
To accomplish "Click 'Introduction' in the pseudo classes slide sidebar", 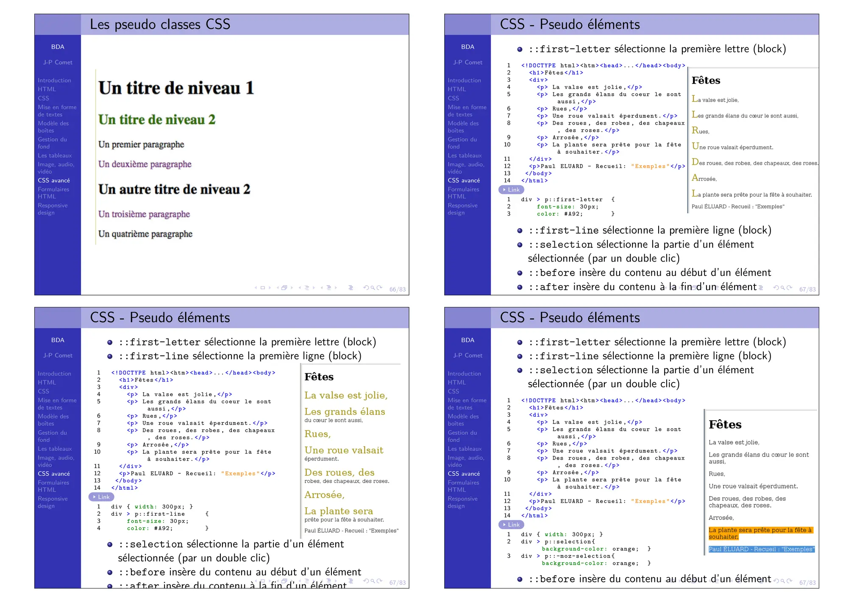I will 54,81.
